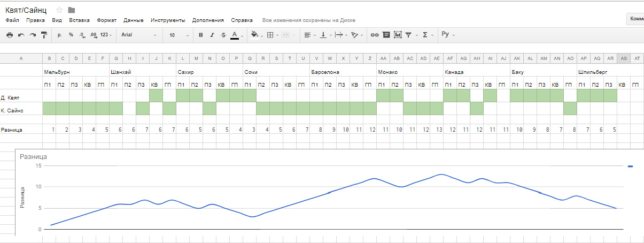
Task: Expand the 123 number format dropdown
Action: pyautogui.click(x=107, y=35)
